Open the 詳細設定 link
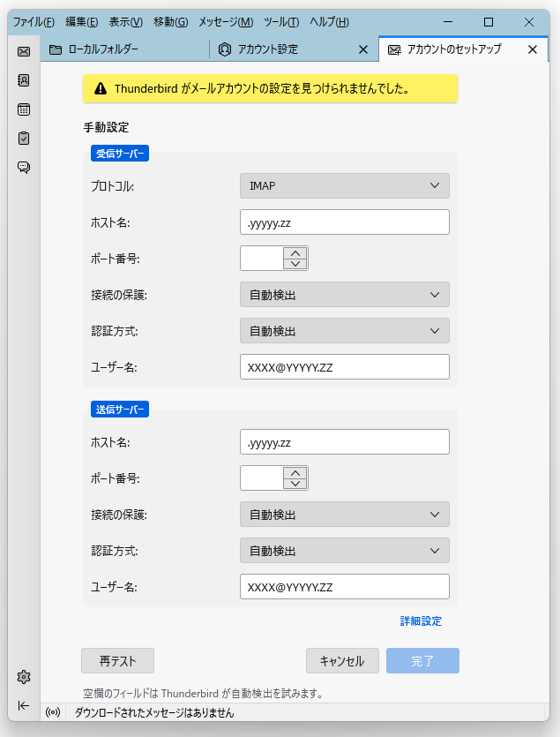The width and height of the screenshot is (560, 737). (x=421, y=620)
